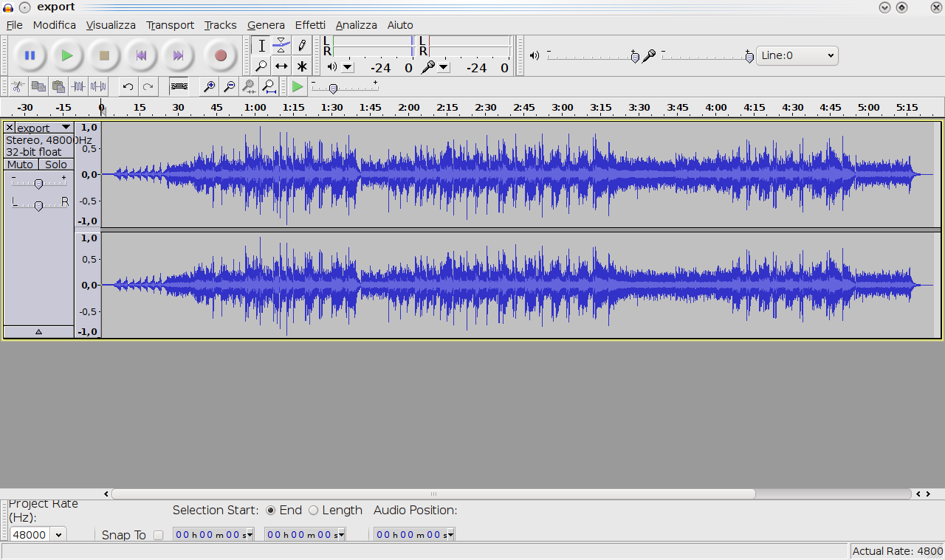This screenshot has width=945, height=560.
Task: Select the Length radio button
Action: pos(314,511)
